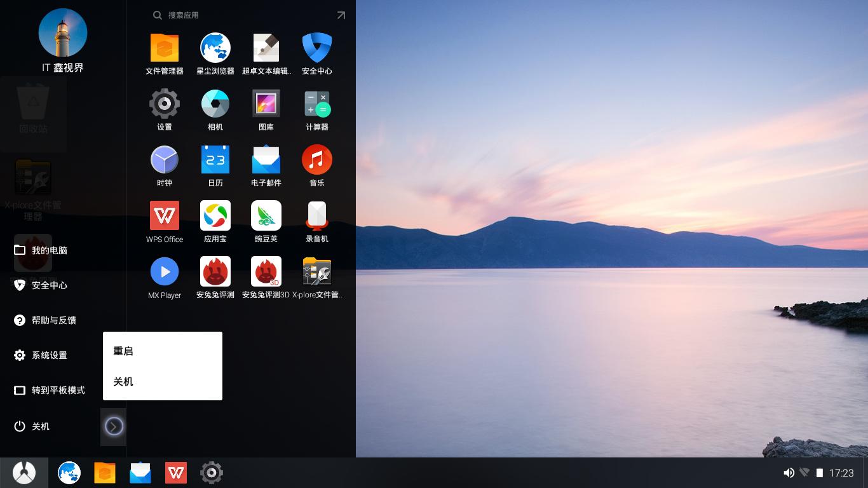This screenshot has height=488, width=868.
Task: Open the file manager from the taskbar
Action: 105,473
